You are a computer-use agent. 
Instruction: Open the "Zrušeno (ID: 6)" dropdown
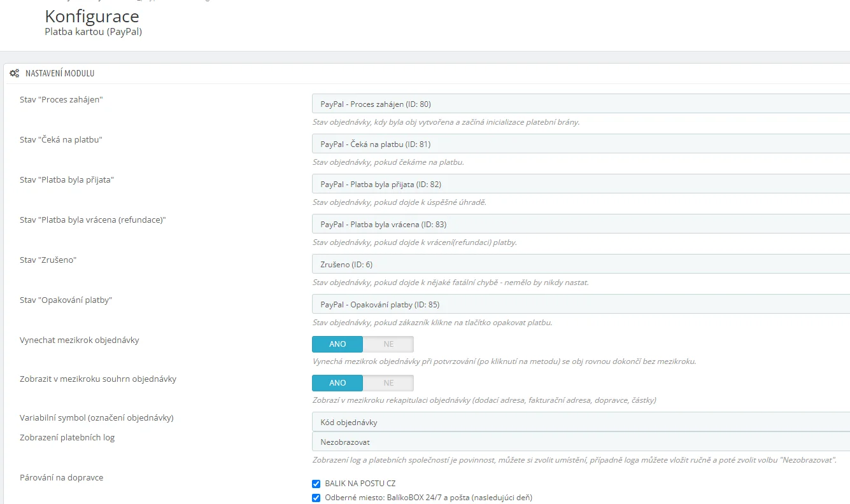(x=579, y=264)
